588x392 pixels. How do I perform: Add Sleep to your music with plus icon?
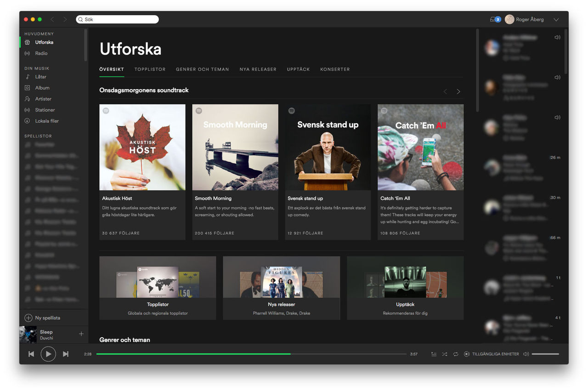click(x=81, y=334)
